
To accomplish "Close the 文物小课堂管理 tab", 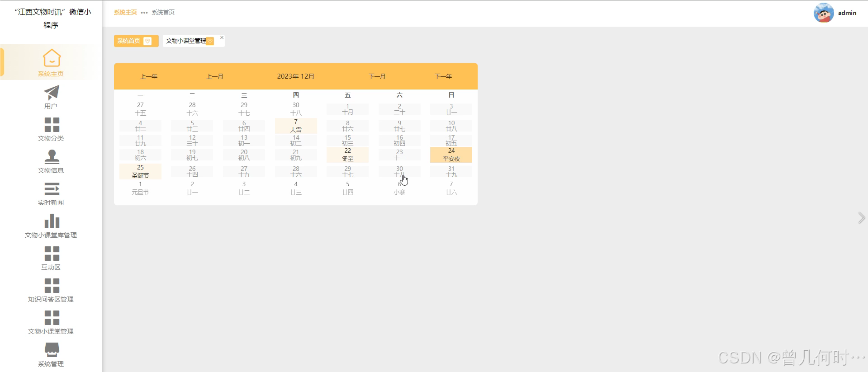I will coord(222,38).
